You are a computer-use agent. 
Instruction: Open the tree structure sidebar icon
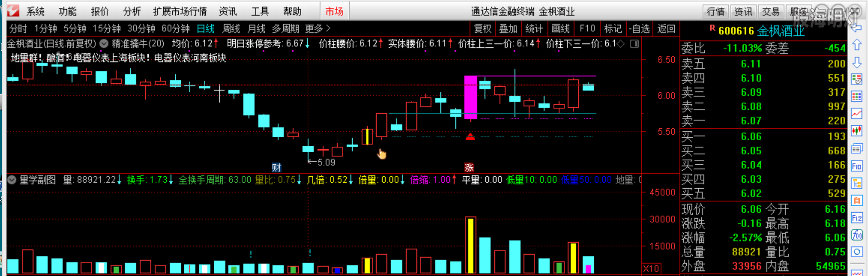(x=857, y=183)
